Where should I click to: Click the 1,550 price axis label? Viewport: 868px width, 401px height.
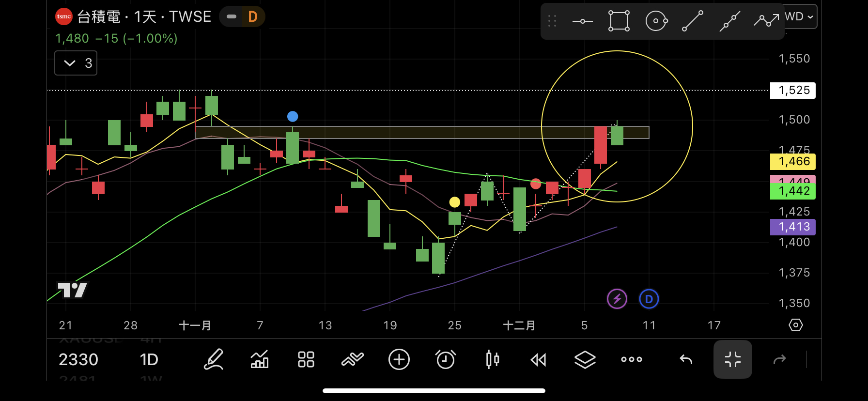coord(794,59)
